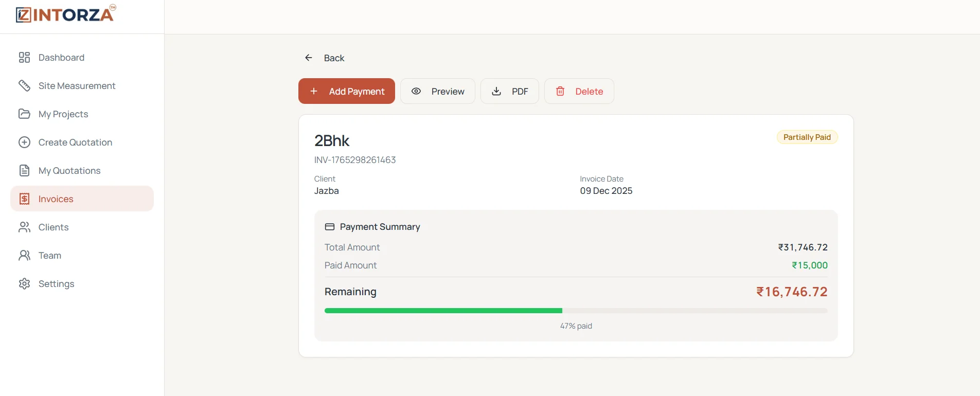Click the Invoice Date label

point(602,179)
